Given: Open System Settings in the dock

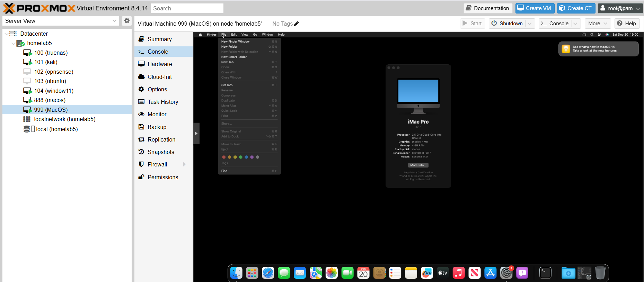Looking at the screenshot, I should [506, 273].
